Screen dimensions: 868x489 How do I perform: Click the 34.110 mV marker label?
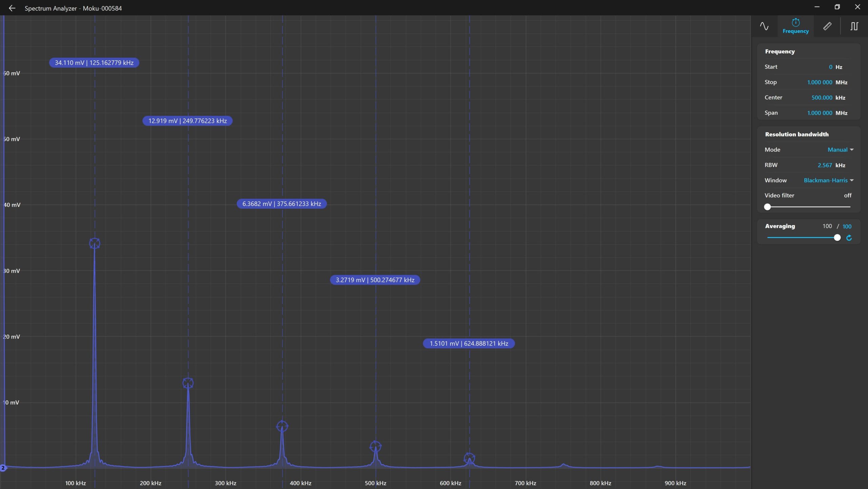(x=94, y=63)
